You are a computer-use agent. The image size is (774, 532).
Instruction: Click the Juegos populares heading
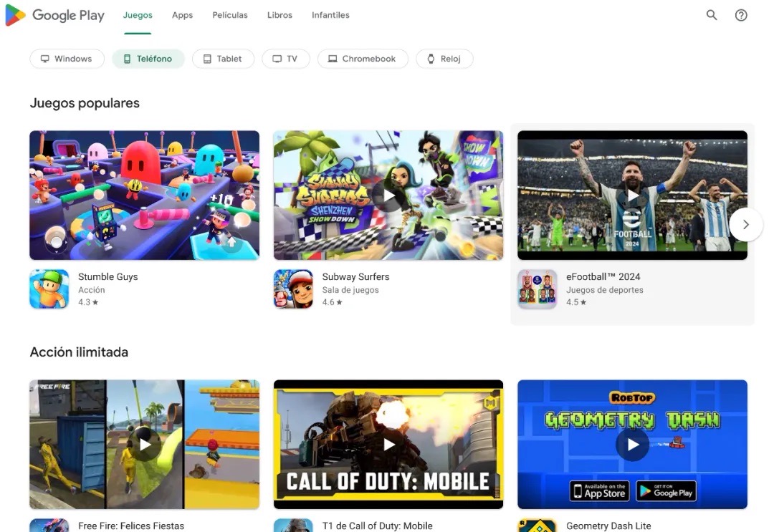pos(85,103)
